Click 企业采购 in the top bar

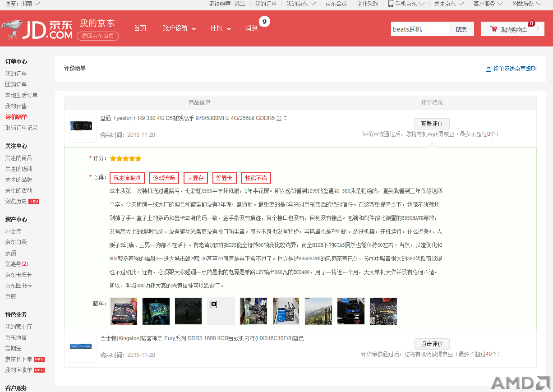pos(368,4)
